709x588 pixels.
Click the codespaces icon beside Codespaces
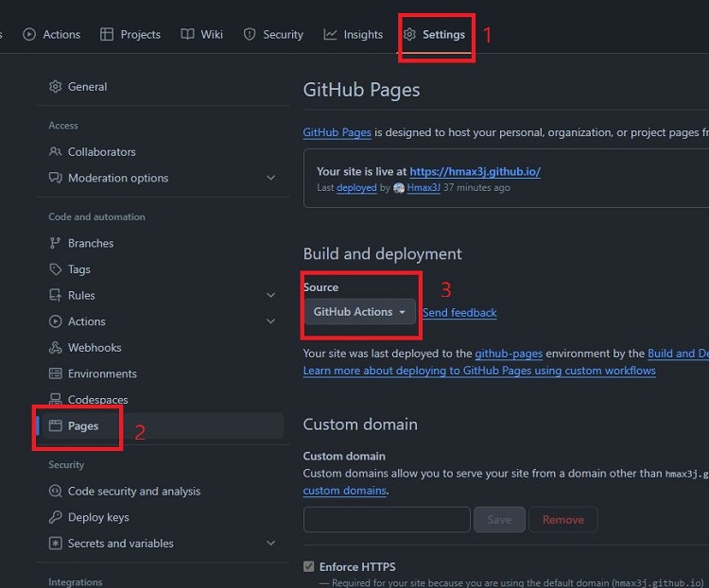click(55, 399)
